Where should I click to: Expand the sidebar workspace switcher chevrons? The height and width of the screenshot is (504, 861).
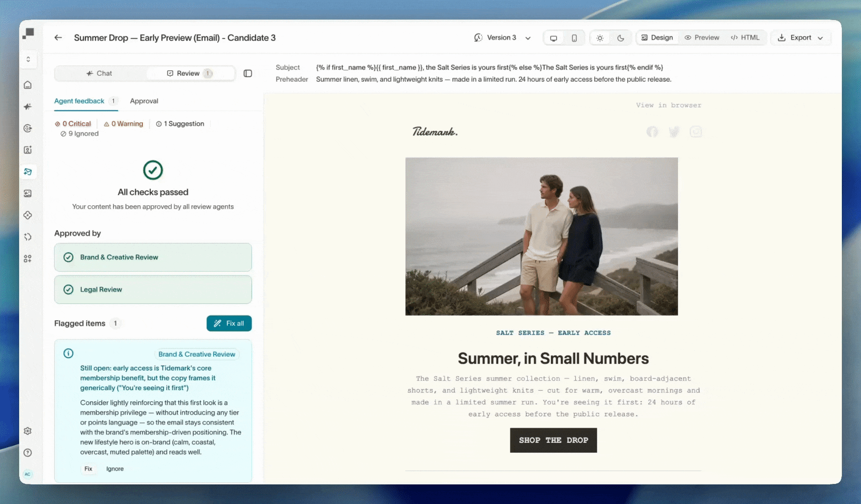point(28,59)
